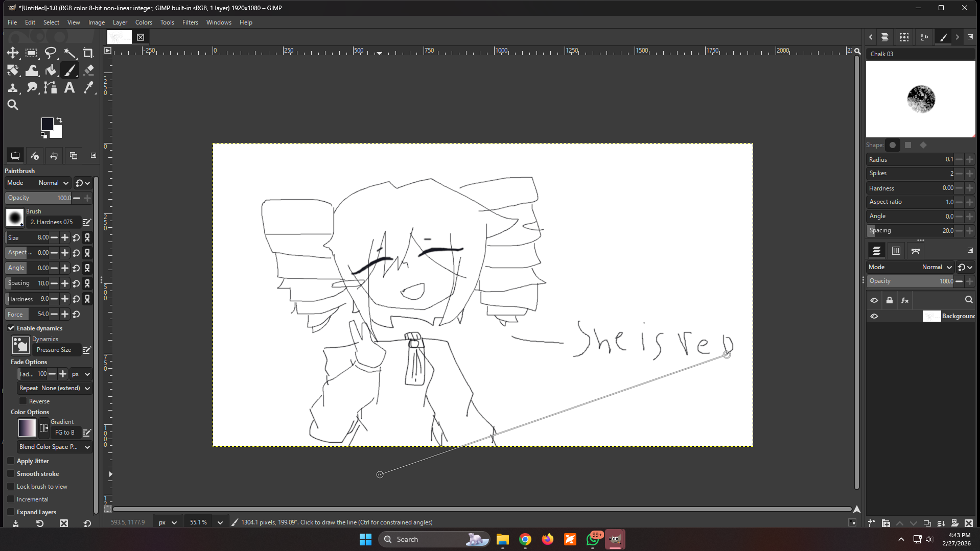Uncheck Enable dynamics checkbox
Image resolution: width=980 pixels, height=551 pixels.
click(x=11, y=328)
